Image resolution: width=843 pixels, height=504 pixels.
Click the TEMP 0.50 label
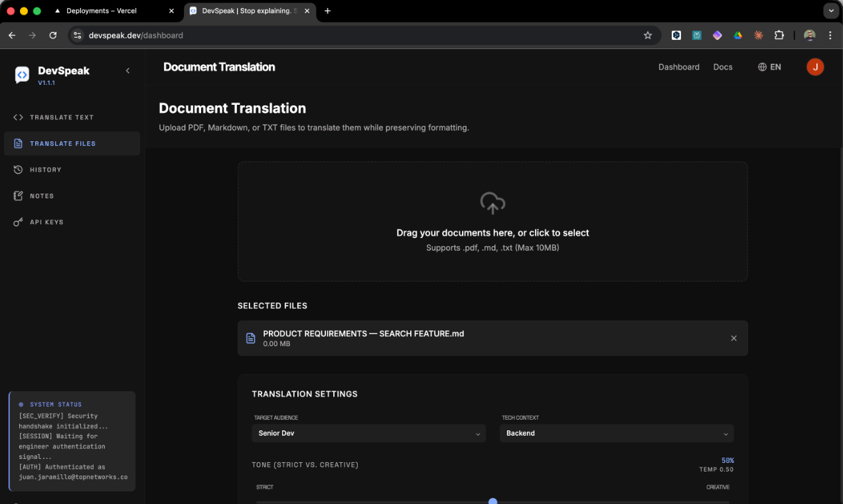(716, 470)
